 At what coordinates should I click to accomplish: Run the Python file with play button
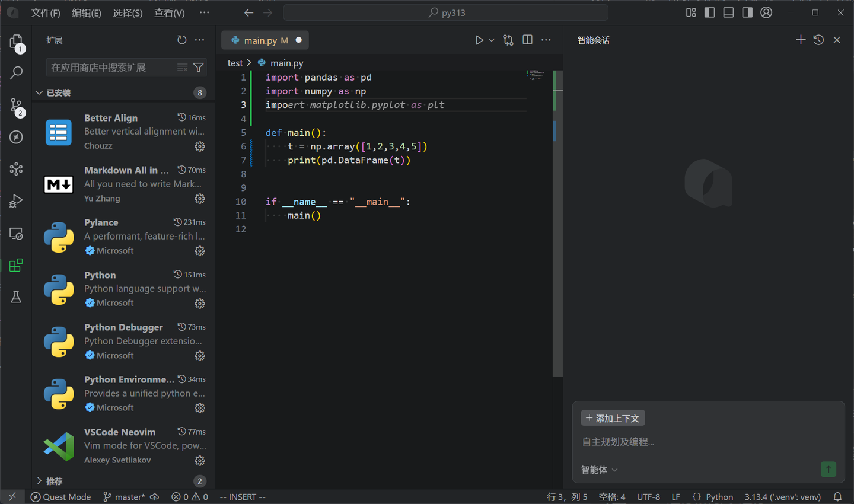click(479, 40)
